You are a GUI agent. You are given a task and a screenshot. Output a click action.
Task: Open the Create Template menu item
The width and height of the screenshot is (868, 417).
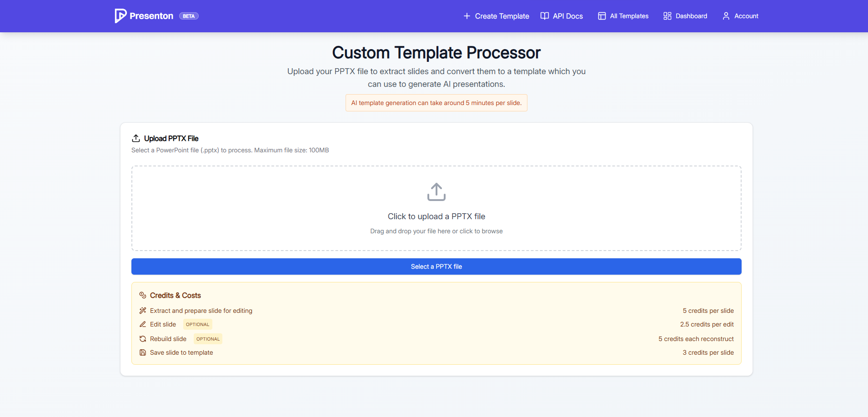pyautogui.click(x=502, y=16)
